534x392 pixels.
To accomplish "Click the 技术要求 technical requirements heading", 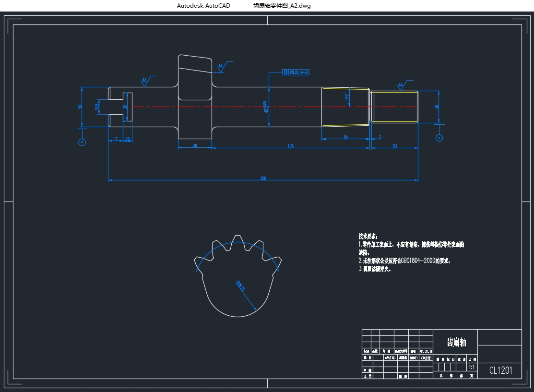I will pos(368,237).
